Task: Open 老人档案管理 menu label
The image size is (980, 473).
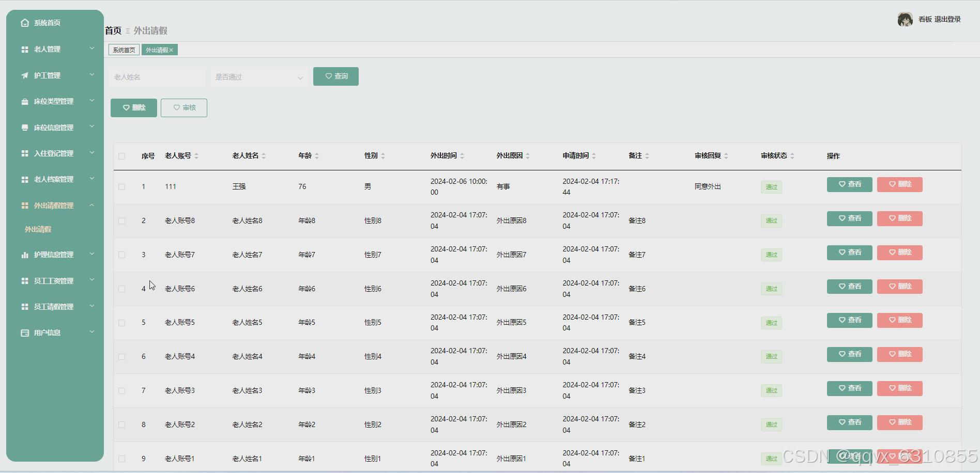Action: coord(54,179)
